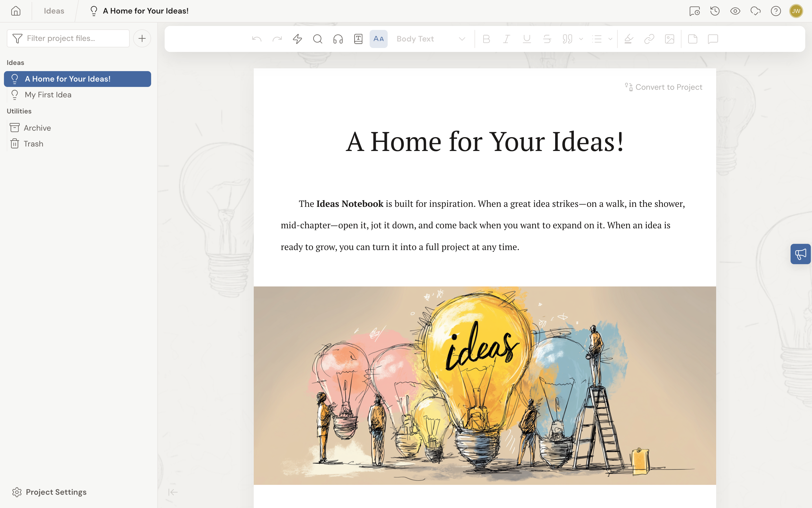This screenshot has height=508, width=812.
Task: Insert a link
Action: 649,39
